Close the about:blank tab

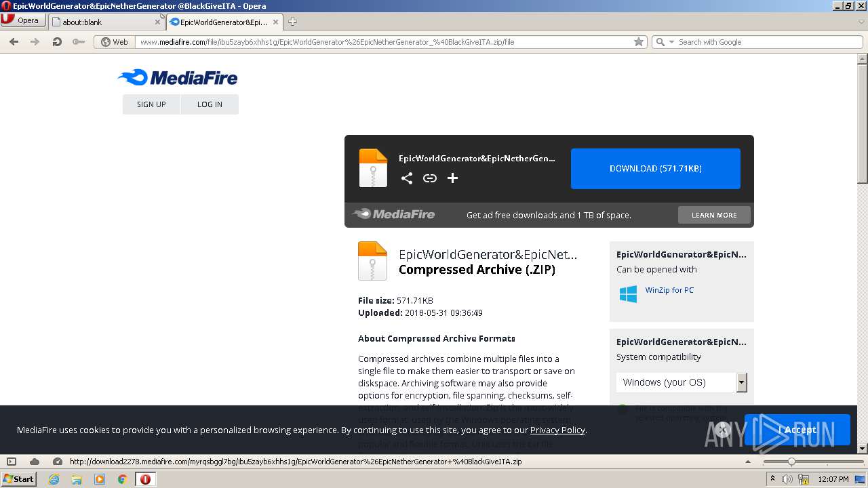[x=157, y=22]
